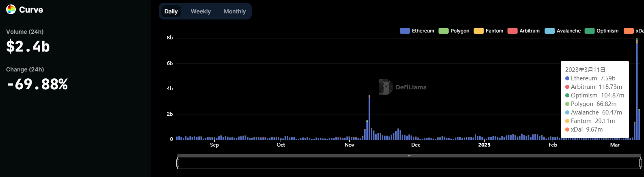The width and height of the screenshot is (644, 177).
Task: Click the DefiLlama watermark logo in chart
Action: (x=385, y=87)
